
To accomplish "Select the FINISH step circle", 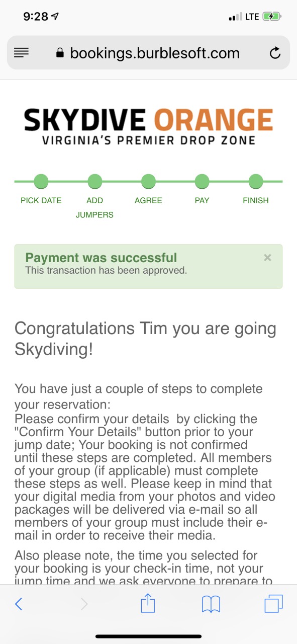I will tap(256, 181).
